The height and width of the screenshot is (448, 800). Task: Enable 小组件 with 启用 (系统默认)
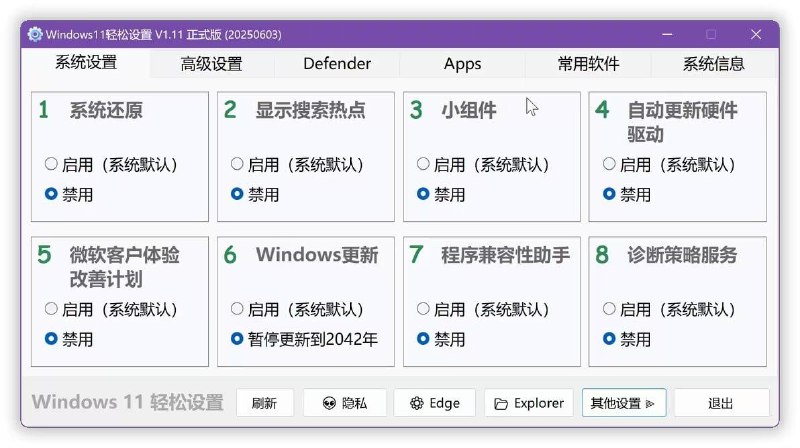423,165
